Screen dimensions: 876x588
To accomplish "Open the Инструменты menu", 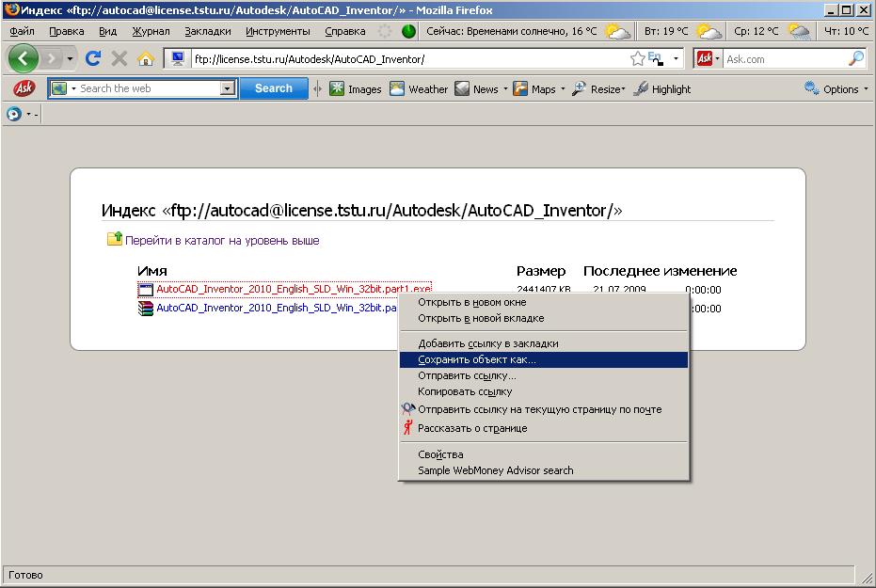I will click(278, 31).
